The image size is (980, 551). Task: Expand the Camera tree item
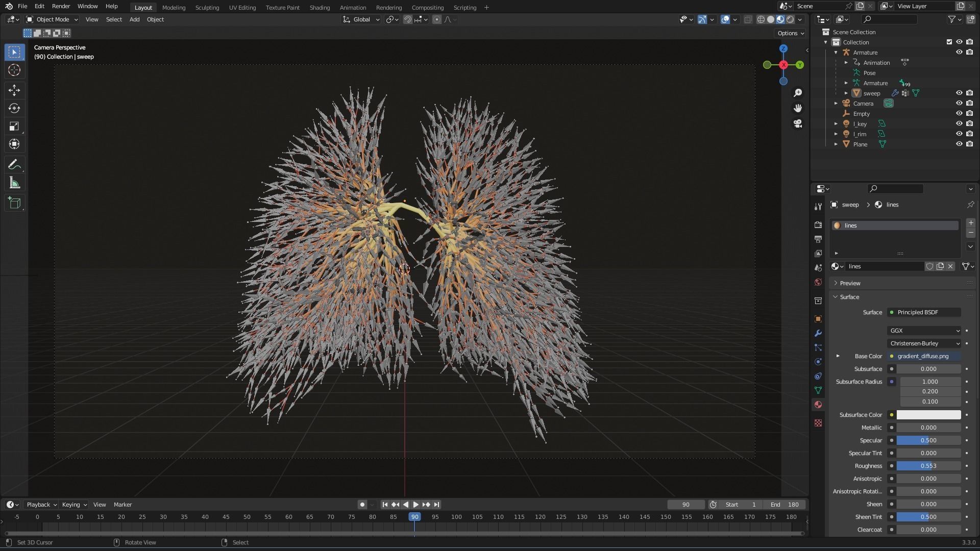coord(836,103)
